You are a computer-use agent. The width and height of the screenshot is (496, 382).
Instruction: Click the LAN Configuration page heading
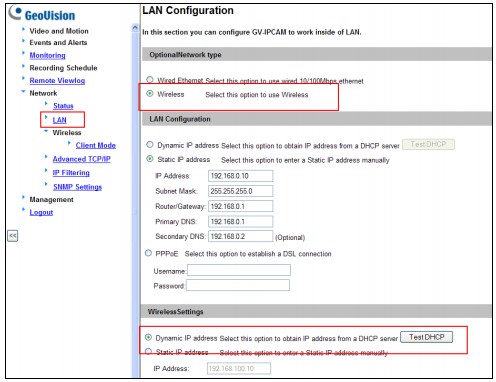click(188, 11)
